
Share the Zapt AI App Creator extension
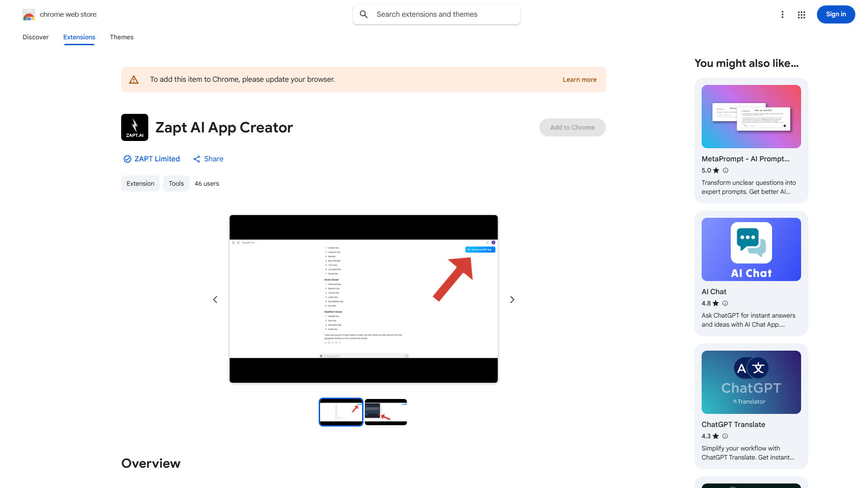(208, 159)
